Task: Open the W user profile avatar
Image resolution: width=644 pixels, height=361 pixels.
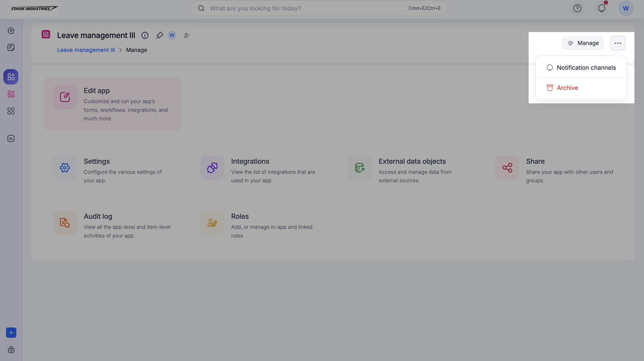Action: coord(626,8)
